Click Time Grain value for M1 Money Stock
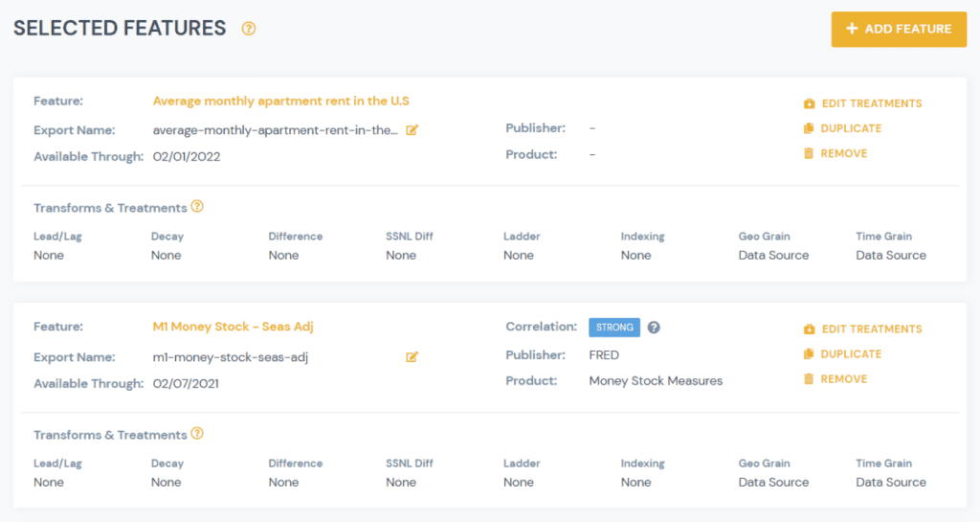This screenshot has height=522, width=980. pyautogui.click(x=890, y=483)
